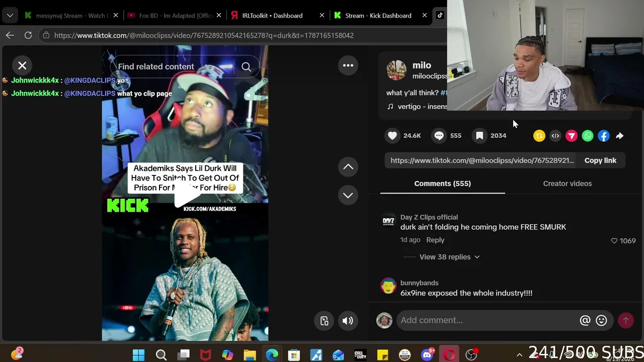The image size is (644, 362).
Task: Go back with browser back arrow
Action: tap(10, 35)
